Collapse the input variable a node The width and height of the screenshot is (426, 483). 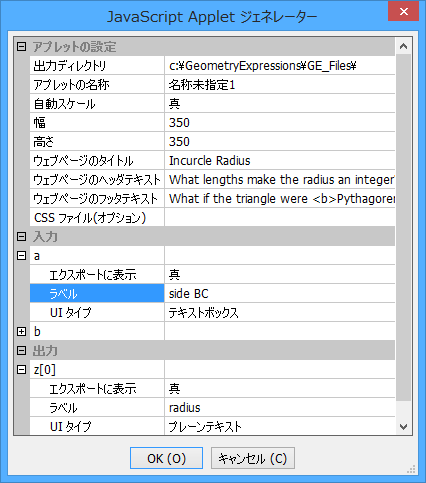(x=21, y=255)
